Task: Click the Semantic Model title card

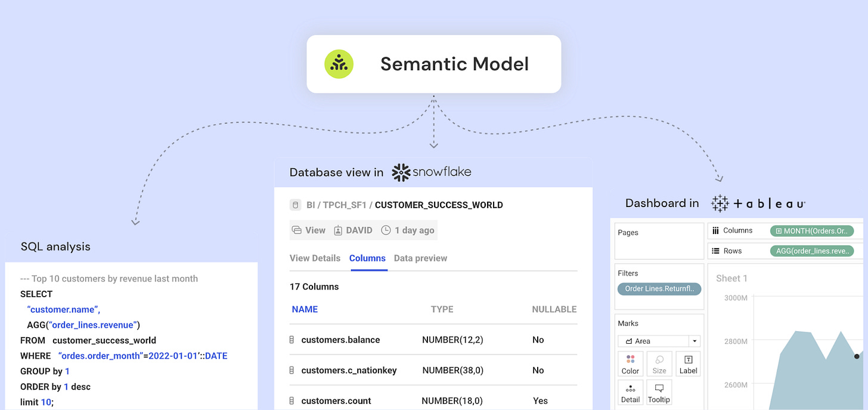Action: pyautogui.click(x=434, y=64)
